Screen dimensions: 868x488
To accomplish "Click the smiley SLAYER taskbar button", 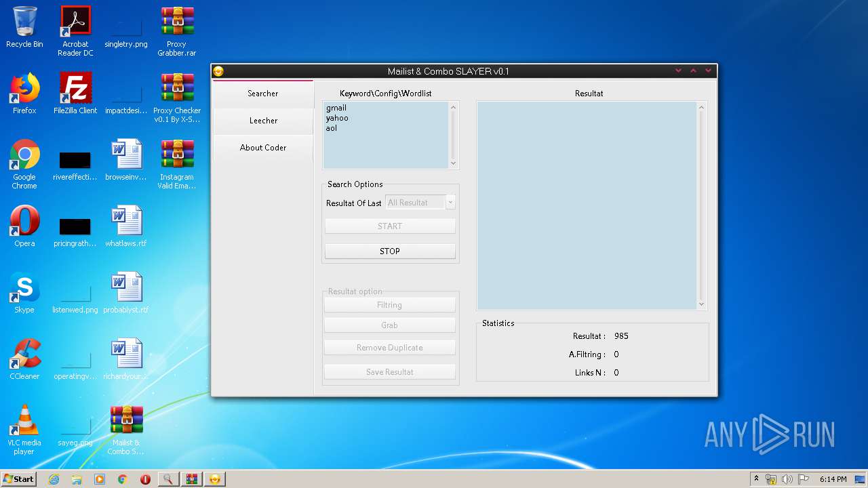I will coord(215,479).
